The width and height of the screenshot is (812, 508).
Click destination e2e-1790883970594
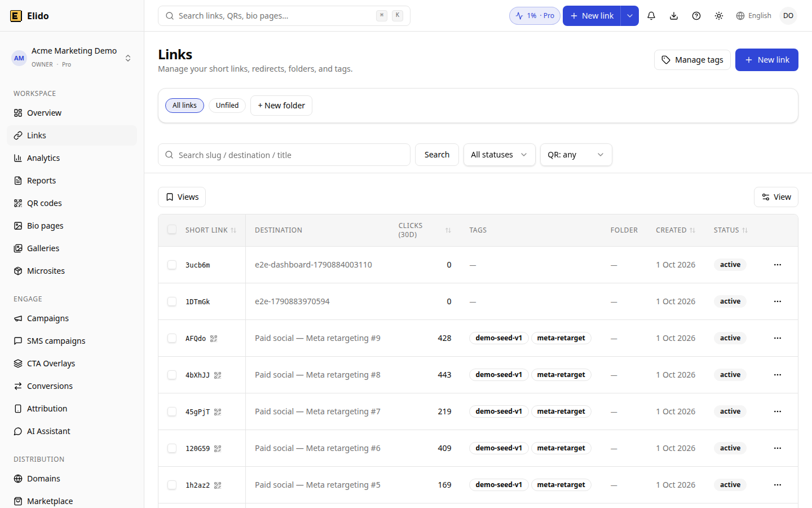point(292,301)
